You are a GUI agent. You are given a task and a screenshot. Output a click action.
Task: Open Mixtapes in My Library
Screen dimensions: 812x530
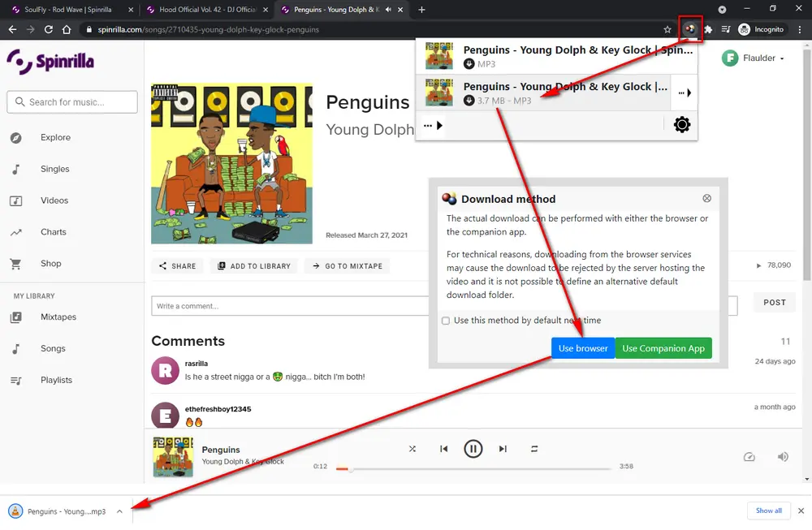[58, 317]
